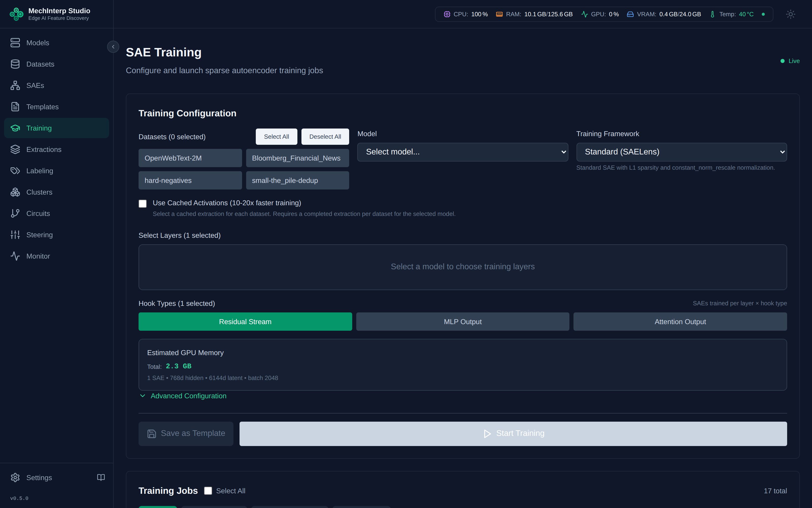Click Select All datasets button
The width and height of the screenshot is (812, 508).
coord(277,137)
